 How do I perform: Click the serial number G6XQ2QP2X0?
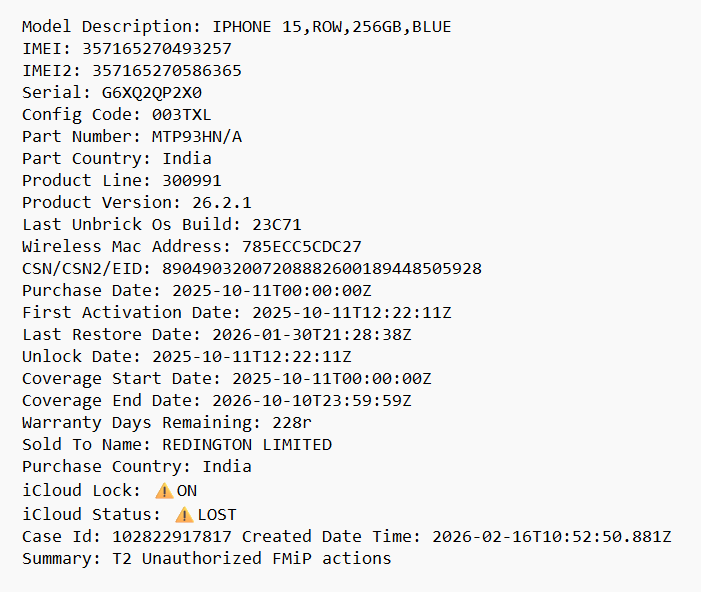pyautogui.click(x=152, y=93)
